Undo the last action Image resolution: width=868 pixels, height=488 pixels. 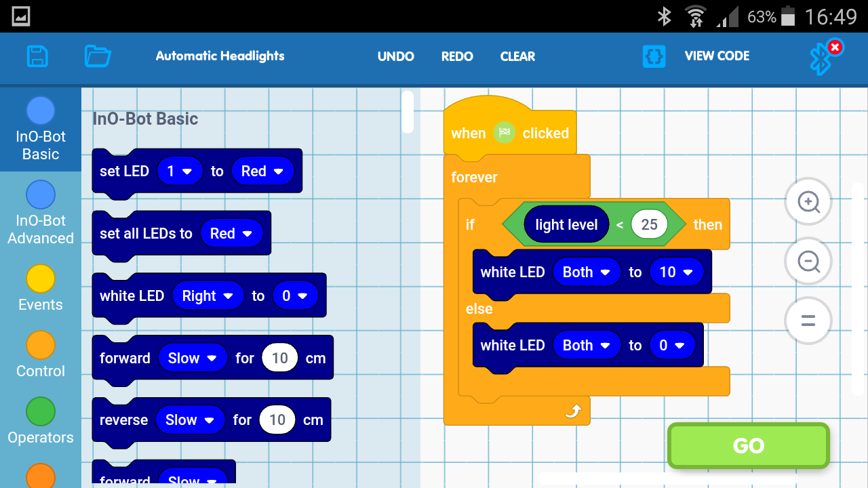(x=396, y=56)
